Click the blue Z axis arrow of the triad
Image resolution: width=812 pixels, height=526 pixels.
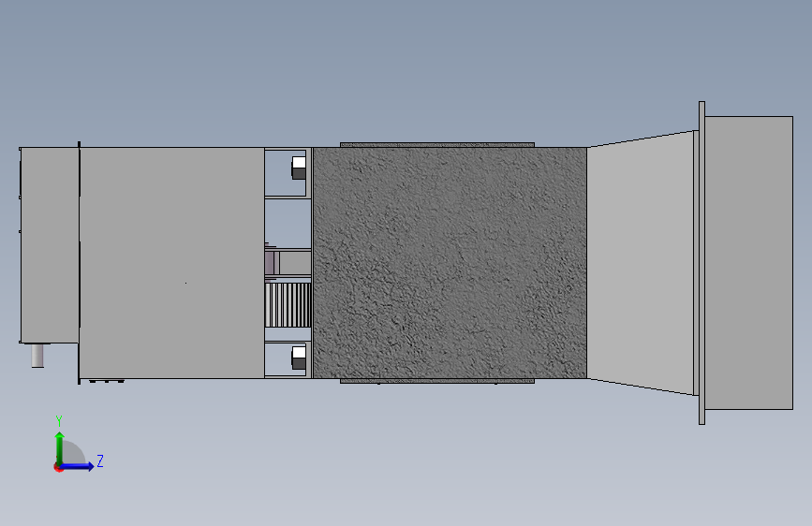[x=77, y=466]
